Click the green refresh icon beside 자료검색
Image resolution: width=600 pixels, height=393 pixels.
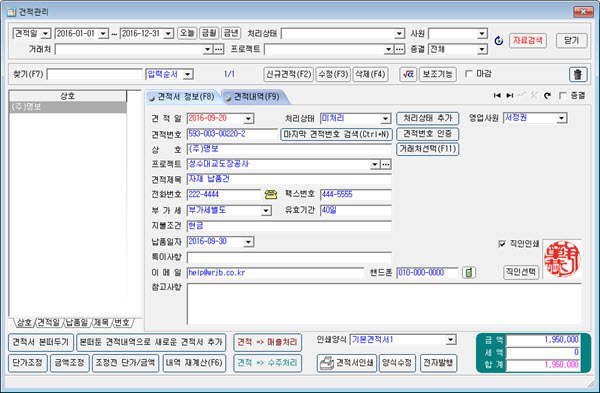pyautogui.click(x=499, y=41)
